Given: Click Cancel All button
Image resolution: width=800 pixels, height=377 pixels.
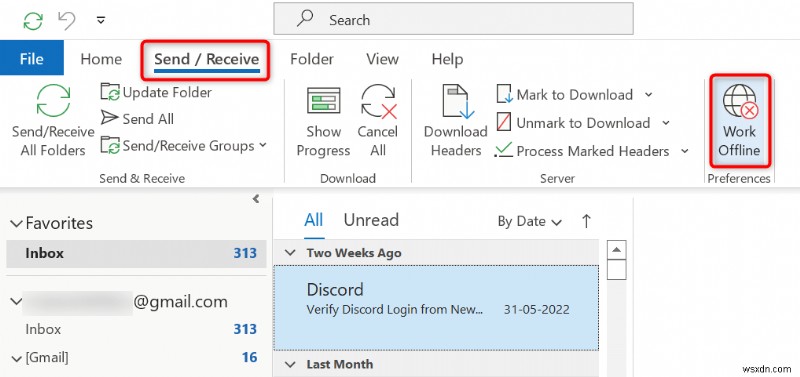Looking at the screenshot, I should 378,121.
